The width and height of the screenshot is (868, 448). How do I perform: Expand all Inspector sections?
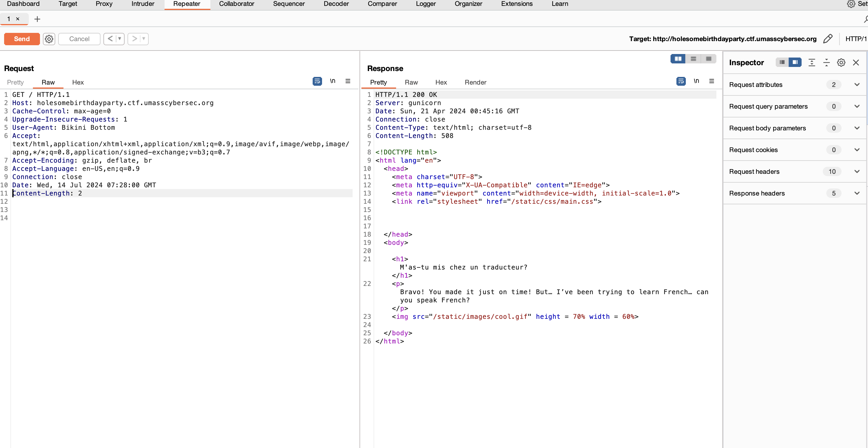pyautogui.click(x=812, y=62)
